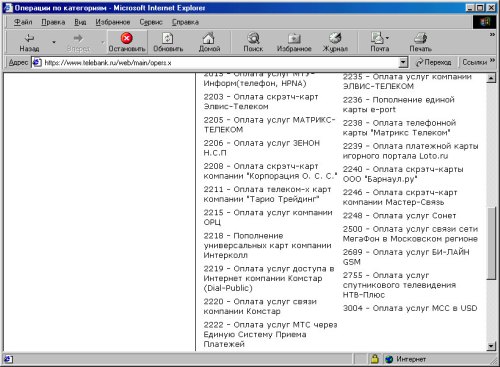Click the Windows logo throbber icon
500x367 pixels.
tap(485, 22)
